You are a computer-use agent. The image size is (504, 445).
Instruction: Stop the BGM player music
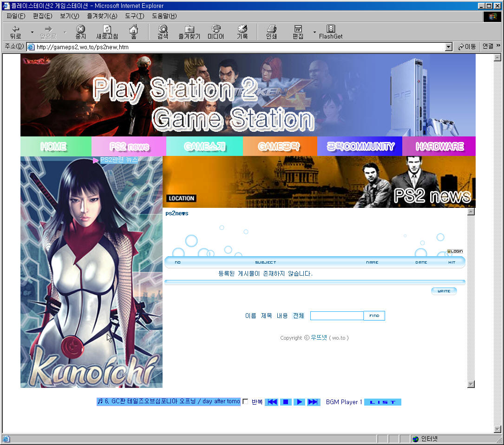(286, 402)
